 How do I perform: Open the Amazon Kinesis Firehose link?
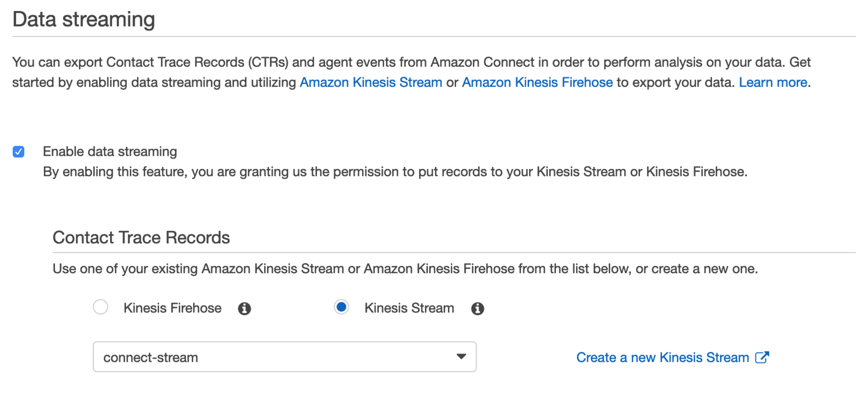(x=537, y=82)
